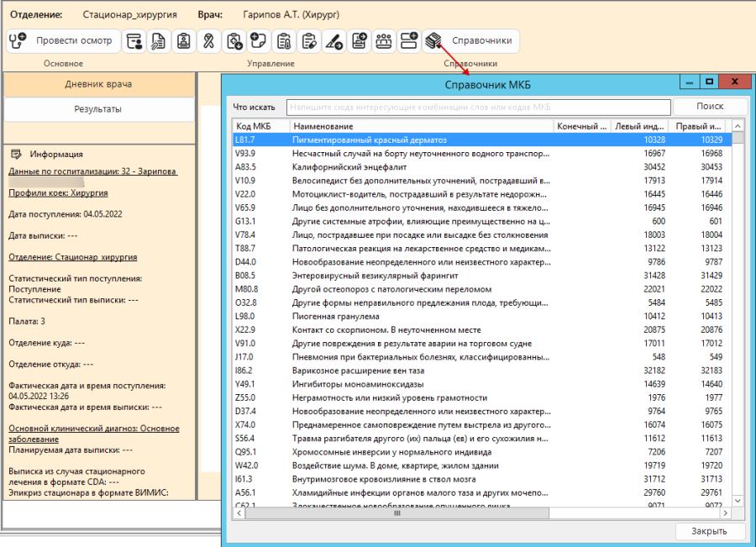
Task: Click the Информация note icon
Action: click(16, 154)
